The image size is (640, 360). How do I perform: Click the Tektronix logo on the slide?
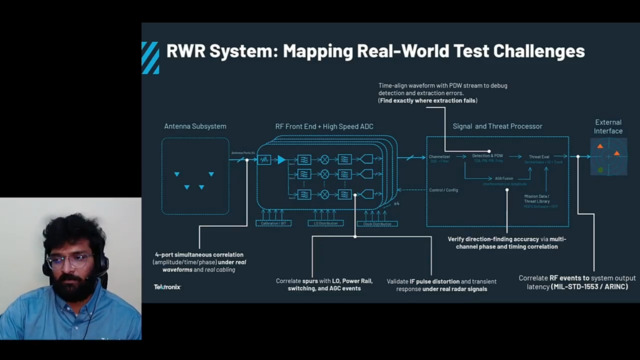(x=167, y=287)
